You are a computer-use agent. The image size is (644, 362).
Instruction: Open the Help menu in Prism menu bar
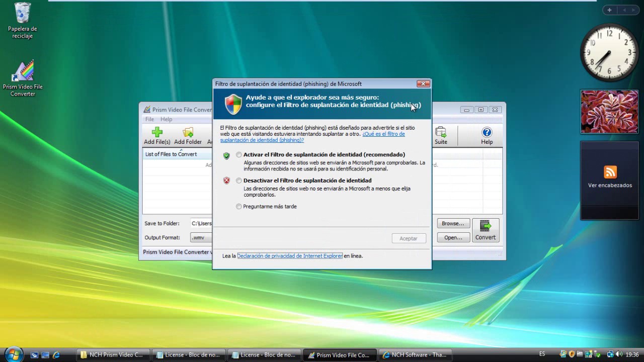pos(166,119)
